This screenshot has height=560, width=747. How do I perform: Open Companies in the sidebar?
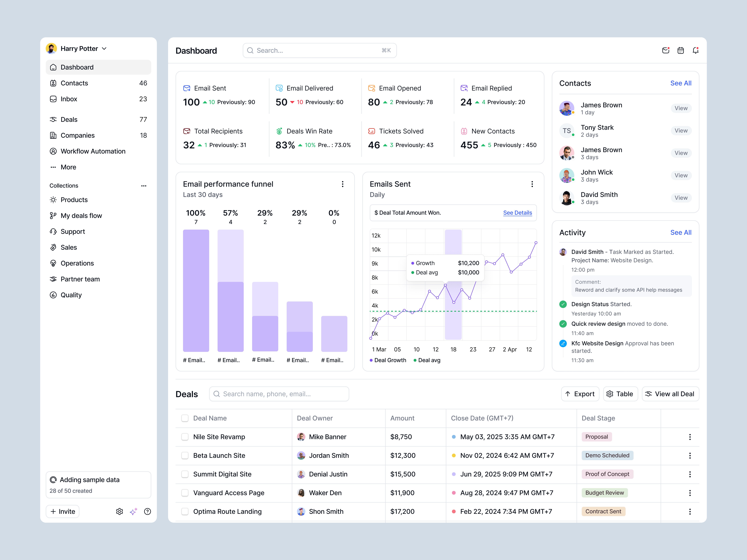point(98,135)
